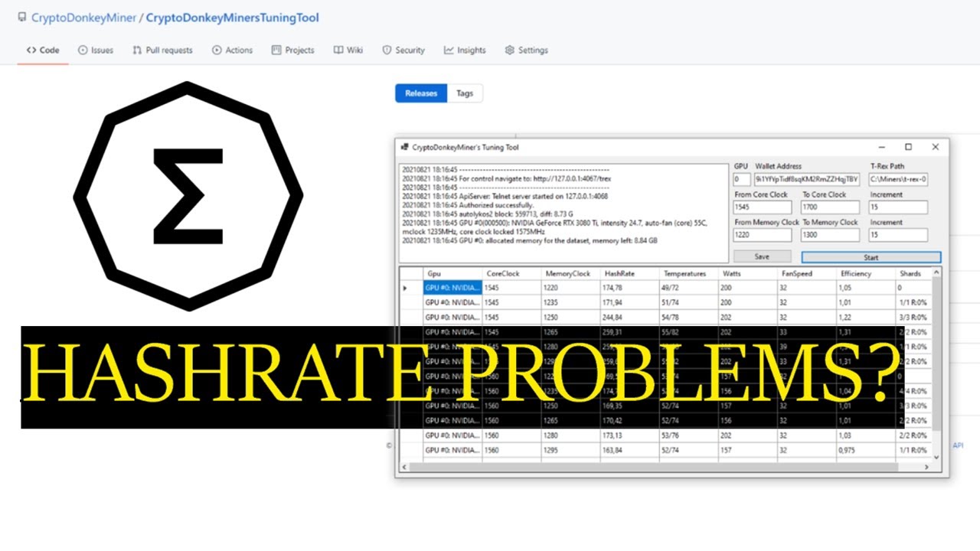Click the MemoryClock table cell 1295
The width and height of the screenshot is (980, 551).
[x=570, y=450]
